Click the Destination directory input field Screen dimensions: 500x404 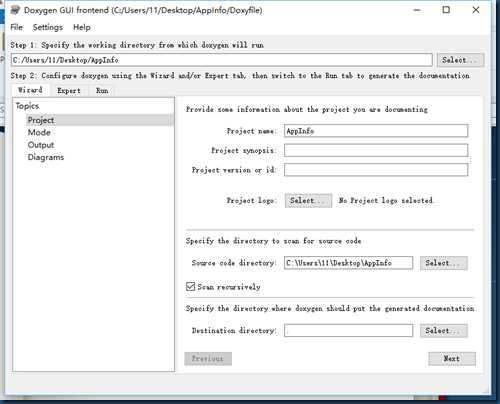348,331
